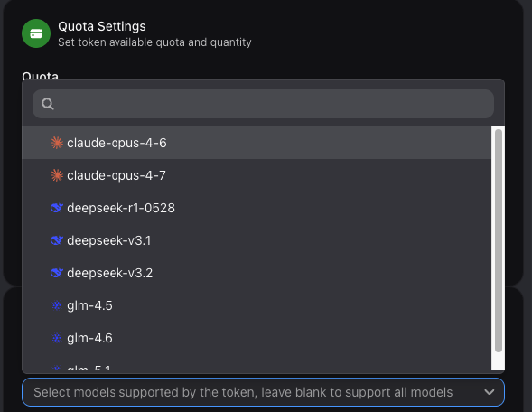Image resolution: width=532 pixels, height=412 pixels.
Task: Select claude-opus-4-6 from the model list
Action: tap(257, 143)
